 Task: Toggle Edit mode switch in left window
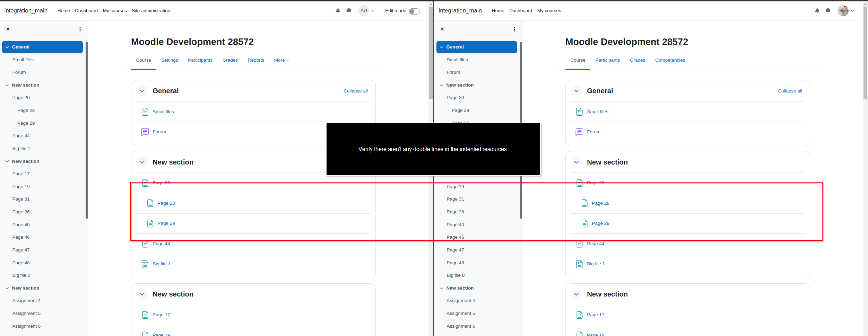coord(414,11)
